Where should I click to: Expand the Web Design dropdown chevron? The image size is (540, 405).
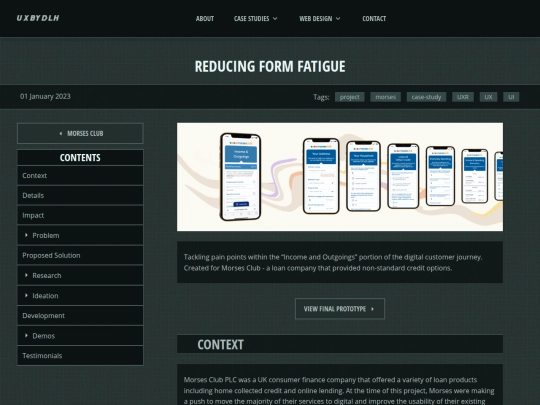tap(338, 19)
